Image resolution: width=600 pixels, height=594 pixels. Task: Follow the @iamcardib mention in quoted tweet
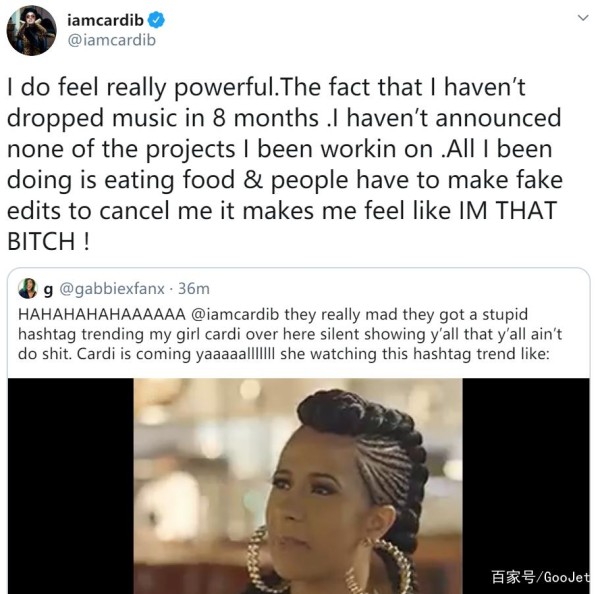pyautogui.click(x=235, y=315)
